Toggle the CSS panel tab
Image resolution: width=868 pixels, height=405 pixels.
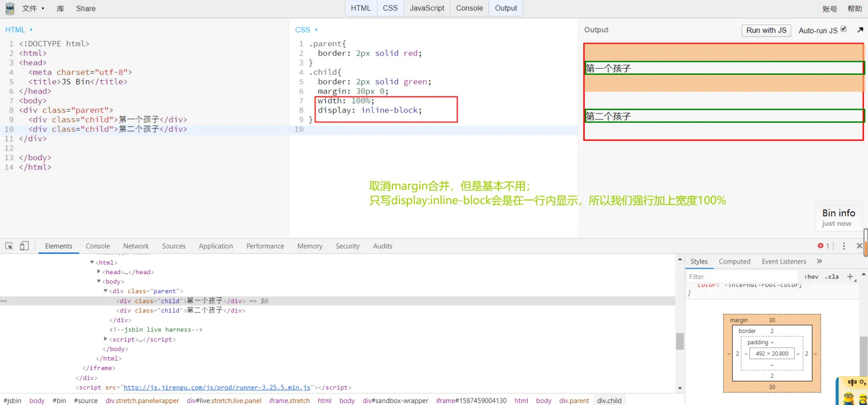391,8
